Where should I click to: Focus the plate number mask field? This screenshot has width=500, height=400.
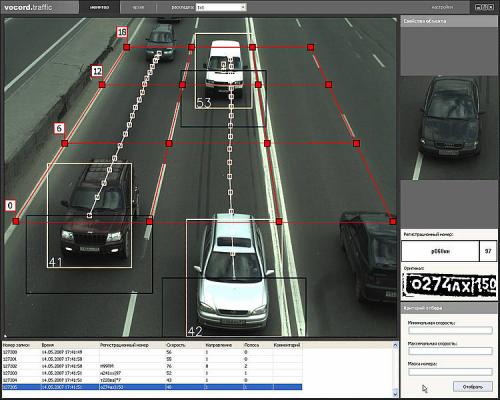click(450, 371)
